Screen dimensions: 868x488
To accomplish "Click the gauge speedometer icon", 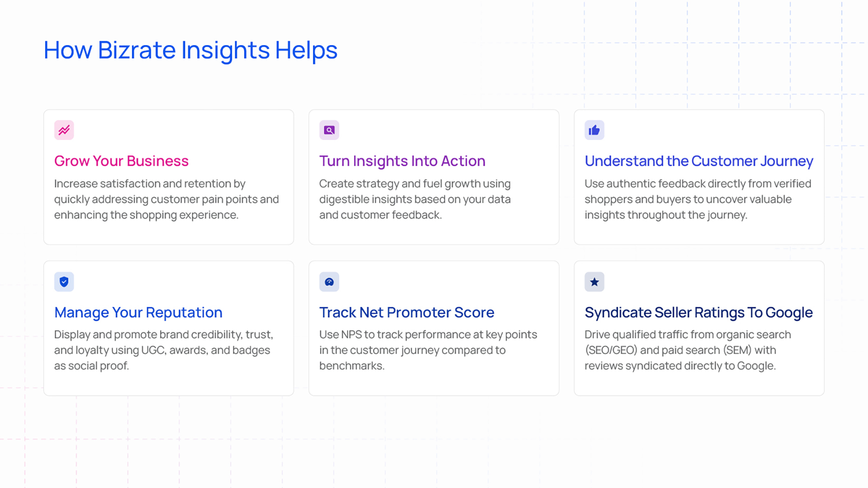I will pos(329,282).
